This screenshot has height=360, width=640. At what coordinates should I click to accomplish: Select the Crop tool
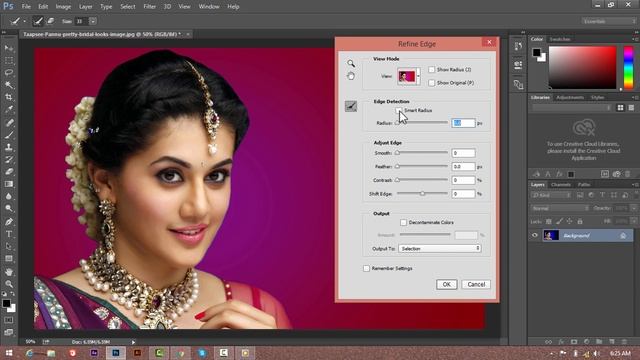[x=9, y=97]
